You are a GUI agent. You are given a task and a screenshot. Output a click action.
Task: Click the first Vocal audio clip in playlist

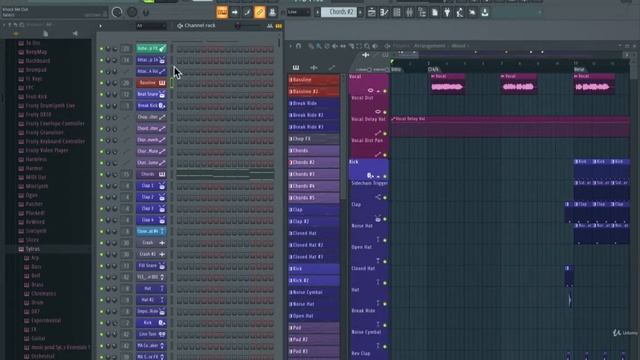pyautogui.click(x=447, y=84)
